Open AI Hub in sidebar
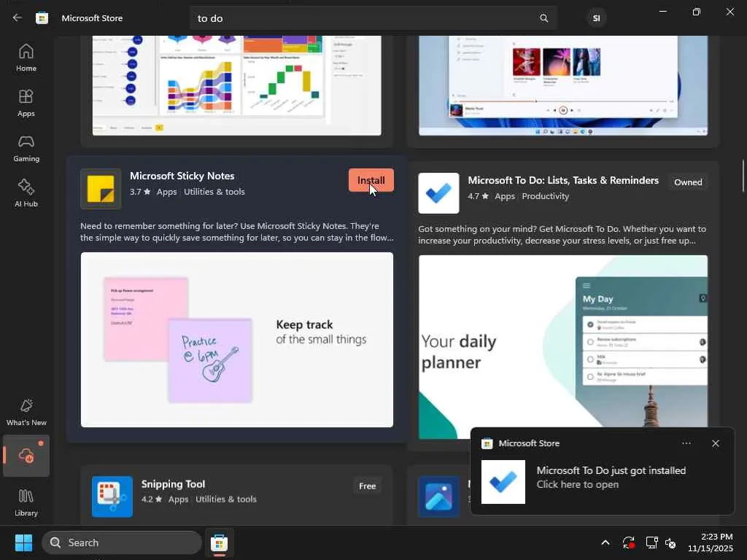Image resolution: width=747 pixels, height=560 pixels. click(26, 193)
